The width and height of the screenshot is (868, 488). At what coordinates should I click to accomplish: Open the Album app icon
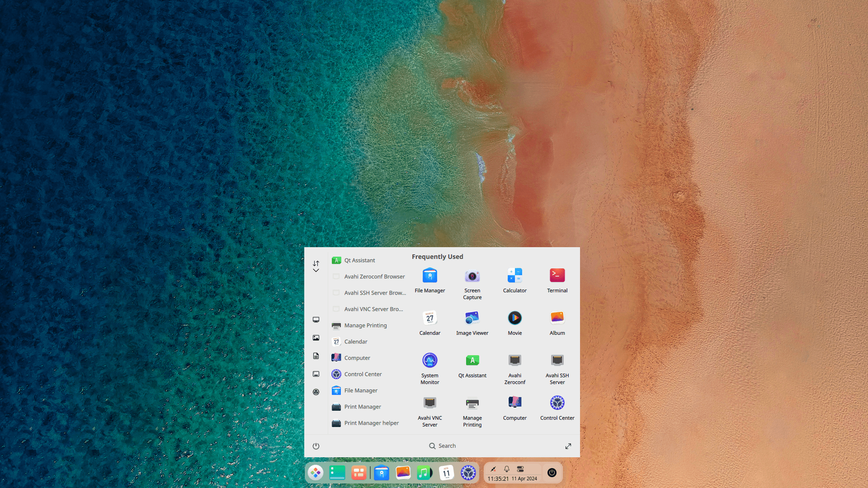point(557,320)
